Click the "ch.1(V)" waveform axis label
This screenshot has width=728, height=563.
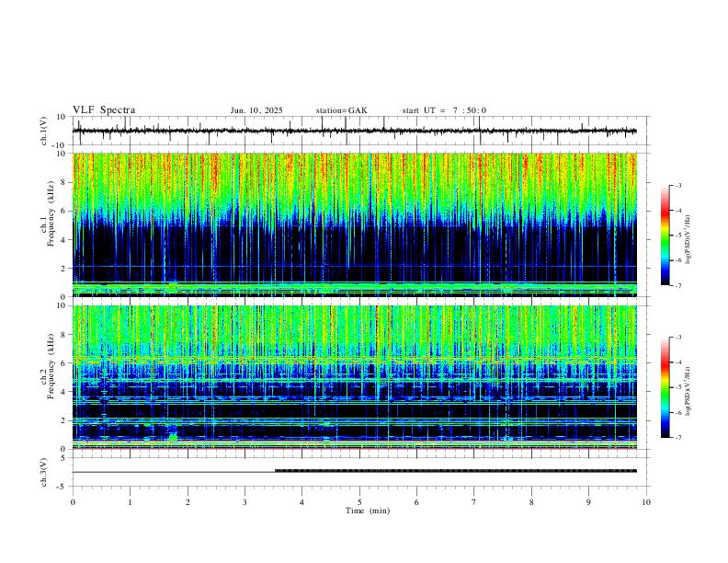tap(44, 131)
